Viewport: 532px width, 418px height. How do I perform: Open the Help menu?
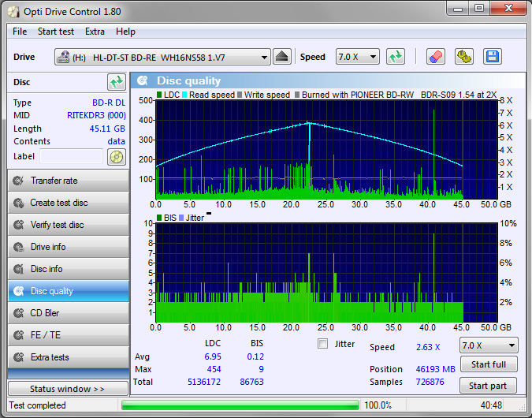125,32
